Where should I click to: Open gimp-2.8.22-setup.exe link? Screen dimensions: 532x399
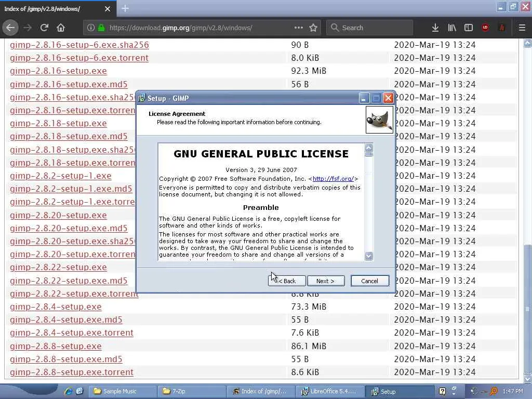(58, 268)
